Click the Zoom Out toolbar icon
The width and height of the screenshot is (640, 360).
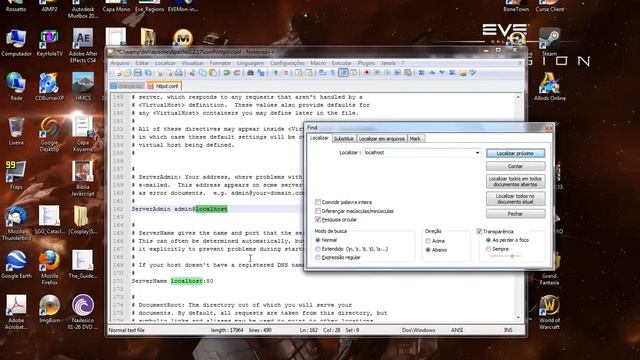[285, 73]
